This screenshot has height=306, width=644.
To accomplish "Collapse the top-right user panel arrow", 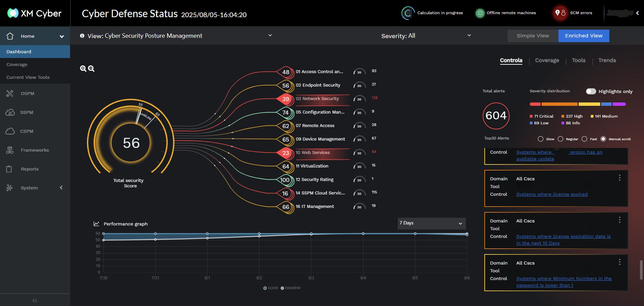I will [637, 13].
